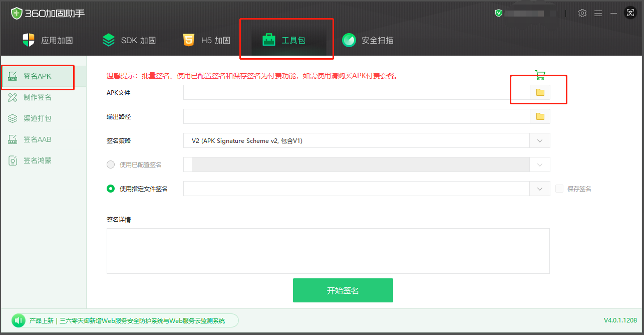Click the 签名APK file icon
The height and width of the screenshot is (335, 644).
tap(13, 76)
